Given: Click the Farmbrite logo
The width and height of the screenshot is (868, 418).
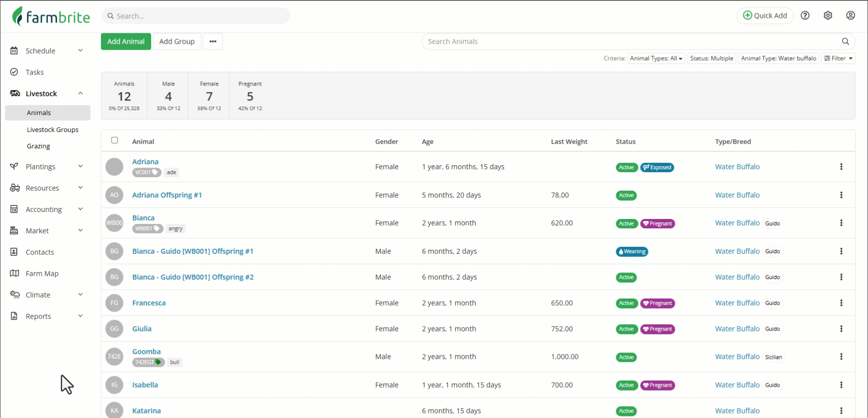Looking at the screenshot, I should [51, 16].
